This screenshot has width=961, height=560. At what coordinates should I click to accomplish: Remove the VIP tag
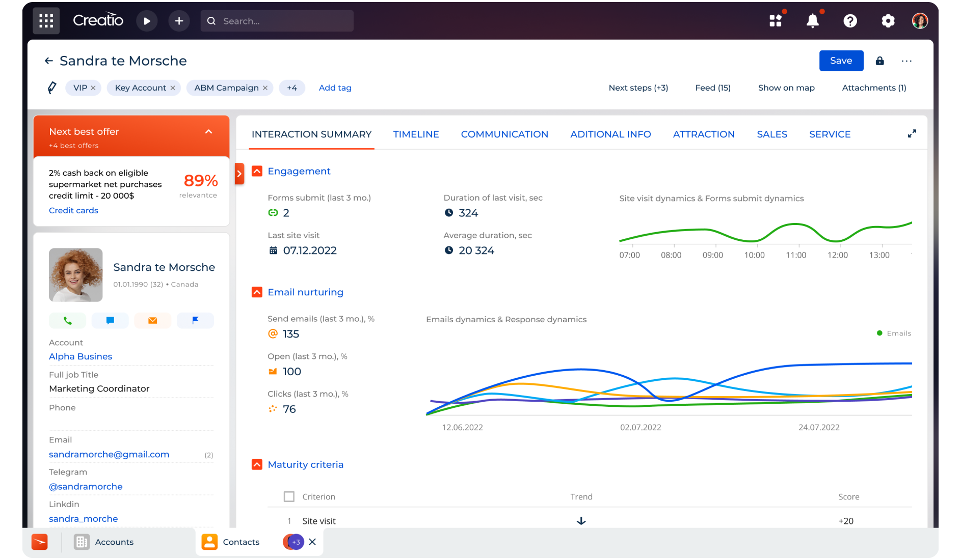(x=93, y=88)
